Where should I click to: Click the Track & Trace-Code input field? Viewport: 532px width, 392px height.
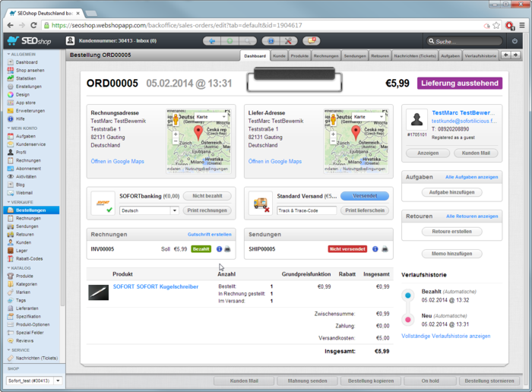click(x=306, y=210)
